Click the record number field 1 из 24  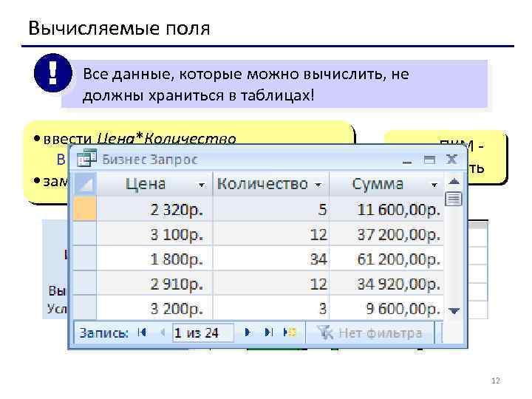click(x=203, y=332)
